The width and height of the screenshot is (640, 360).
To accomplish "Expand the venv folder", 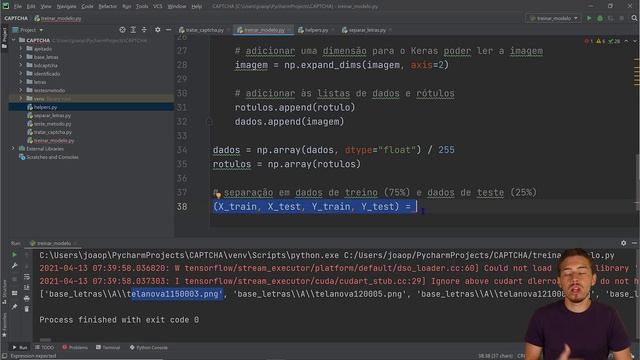I will pyautogui.click(x=21, y=99).
